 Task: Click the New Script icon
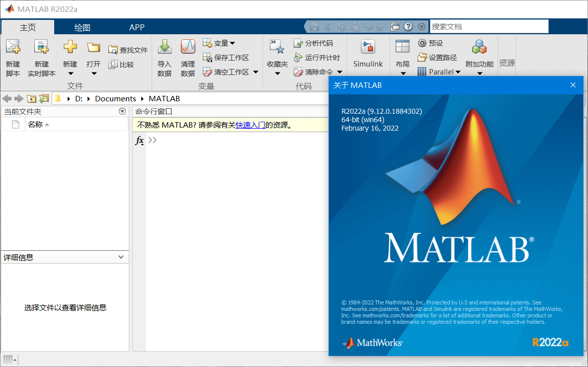tap(13, 47)
